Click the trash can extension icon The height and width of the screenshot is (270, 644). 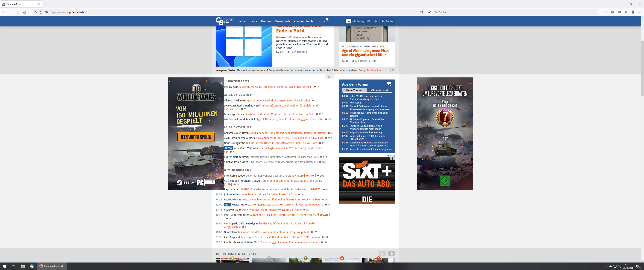pos(633,12)
